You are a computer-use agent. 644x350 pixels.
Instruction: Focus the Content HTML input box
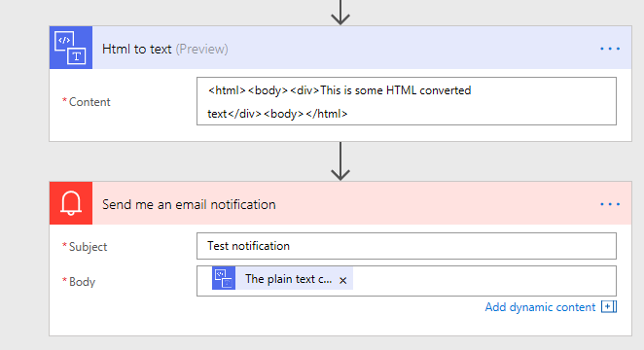pyautogui.click(x=407, y=101)
